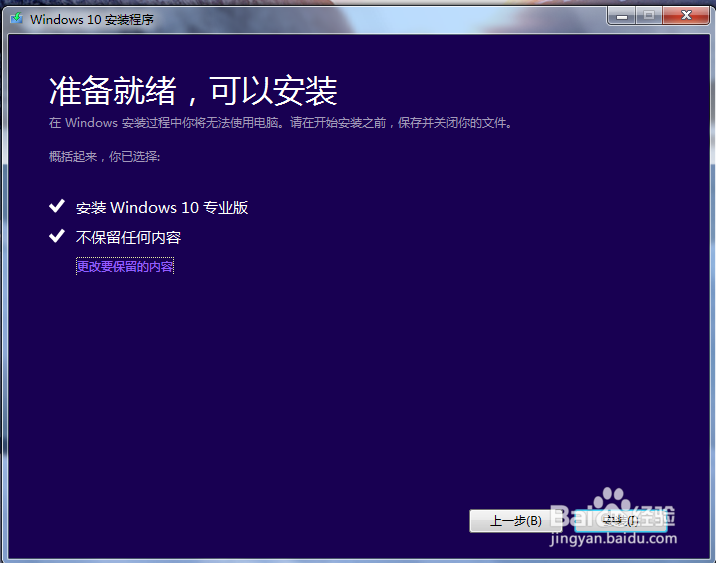Select the text 不保留任何内容
Screen dimensions: 716x563
point(128,237)
